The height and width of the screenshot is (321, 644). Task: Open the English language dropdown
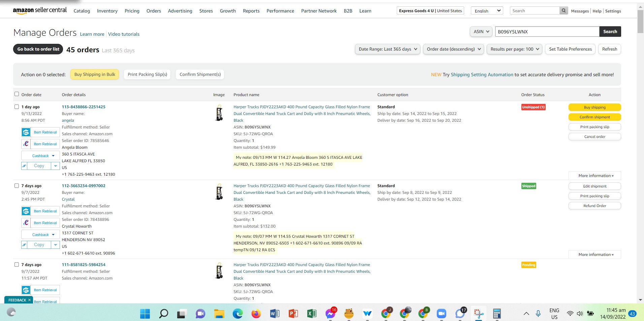[x=487, y=11]
